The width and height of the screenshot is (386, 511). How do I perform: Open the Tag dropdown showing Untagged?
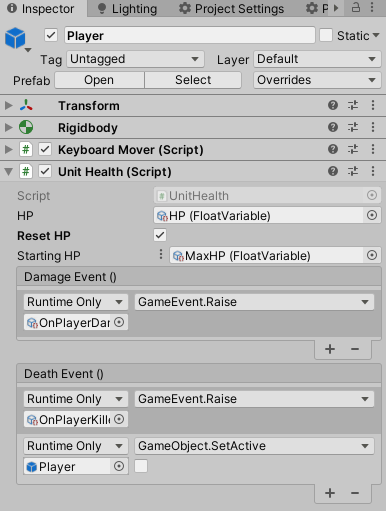point(135,59)
